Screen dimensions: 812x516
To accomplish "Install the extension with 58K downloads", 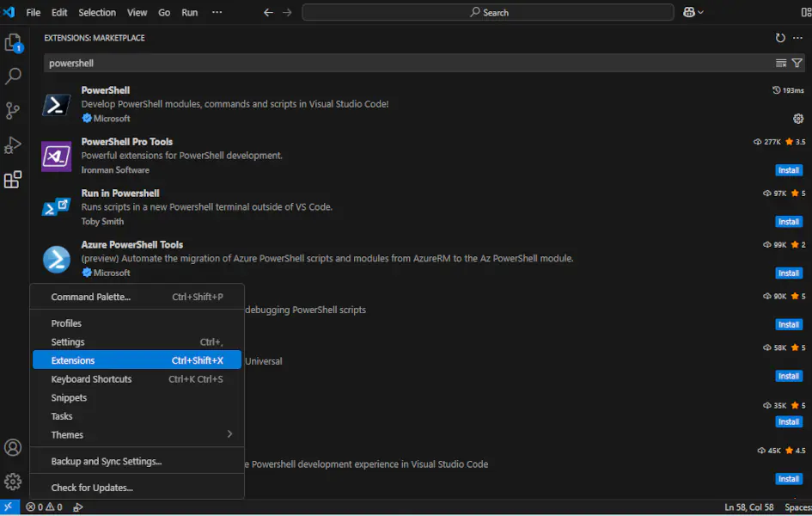I will point(789,376).
